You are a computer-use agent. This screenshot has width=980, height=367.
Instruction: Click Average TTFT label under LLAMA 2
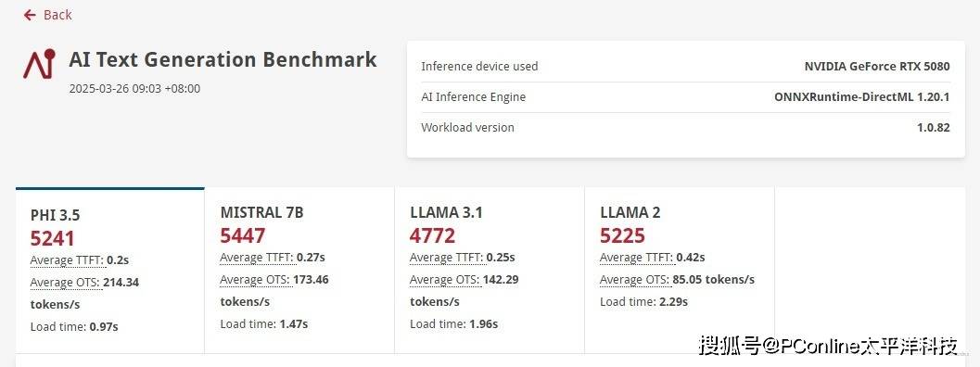point(637,258)
